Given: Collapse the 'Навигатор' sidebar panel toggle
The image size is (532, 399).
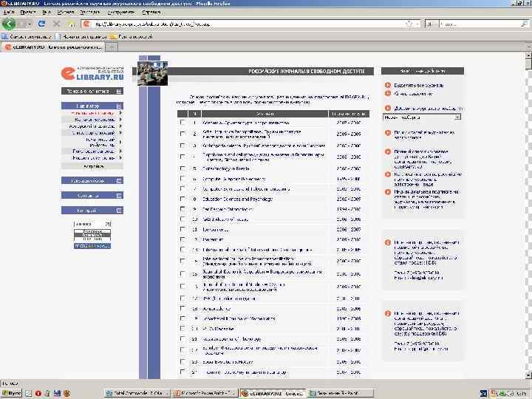Looking at the screenshot, I should click(119, 106).
